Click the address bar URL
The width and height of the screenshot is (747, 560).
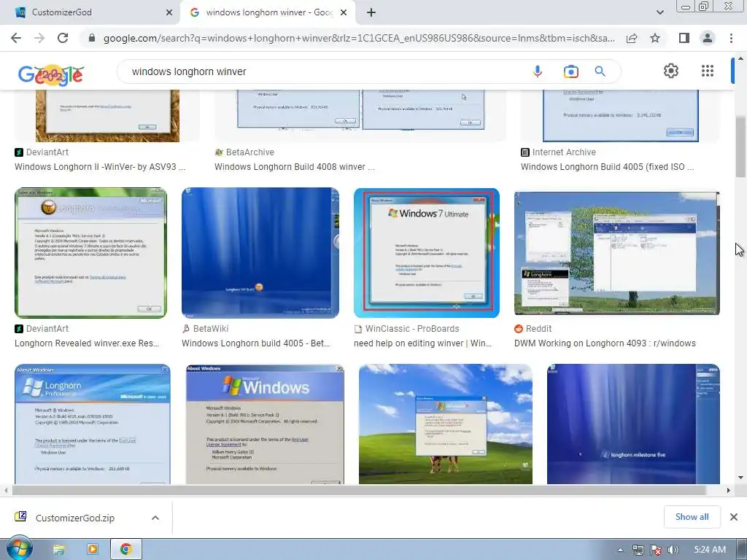pyautogui.click(x=359, y=38)
